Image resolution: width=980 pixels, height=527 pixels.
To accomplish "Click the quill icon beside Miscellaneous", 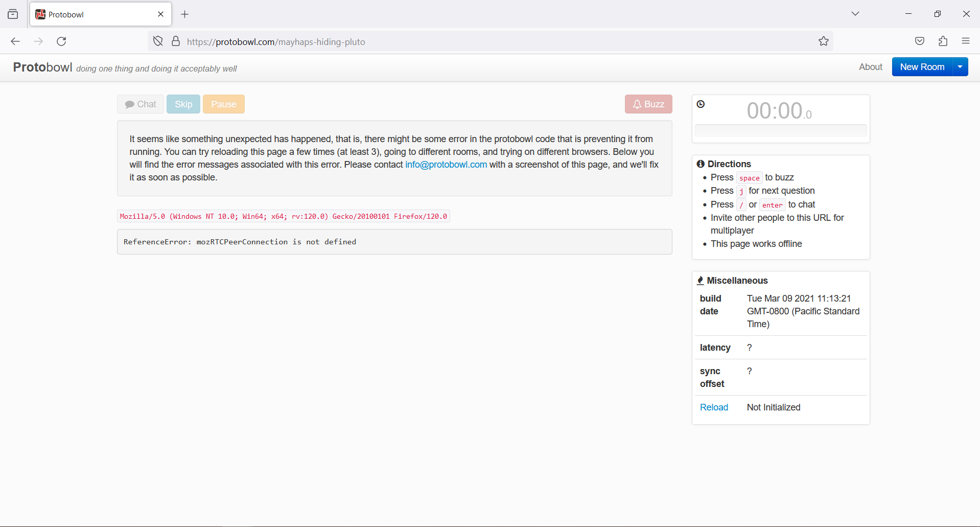I will coord(701,280).
